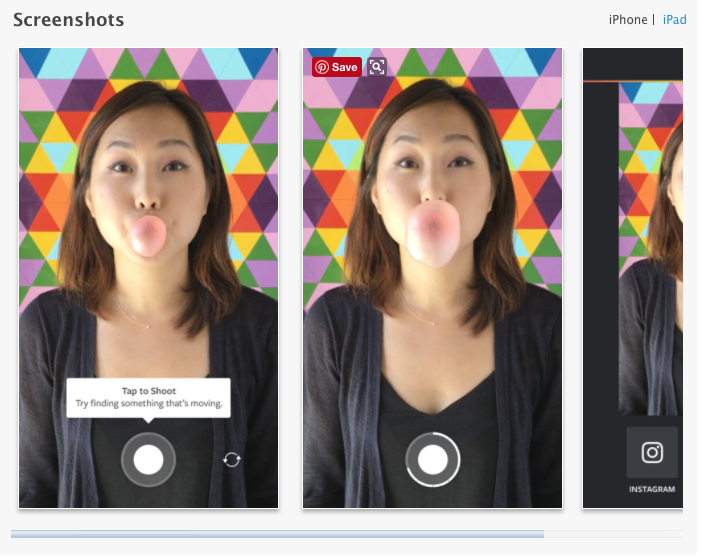
Task: Click the visual search magnifier icon
Action: (378, 68)
